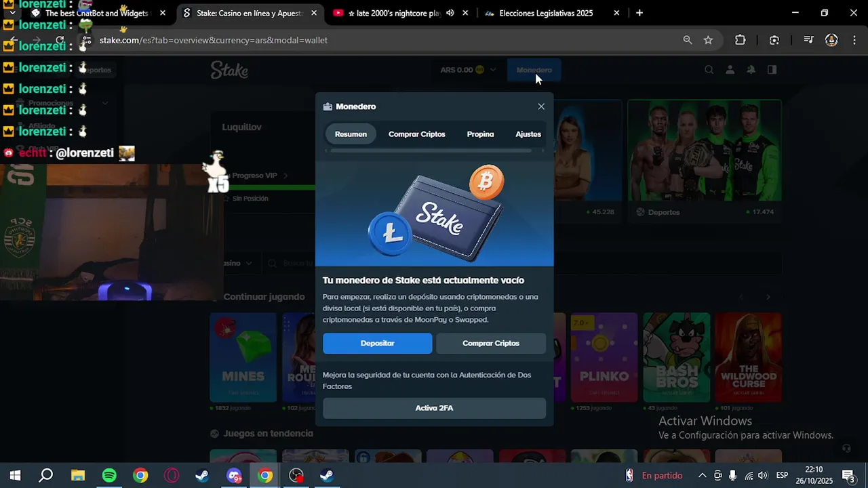Close the Monedero wallet modal
The height and width of the screenshot is (488, 868).
coord(541,106)
